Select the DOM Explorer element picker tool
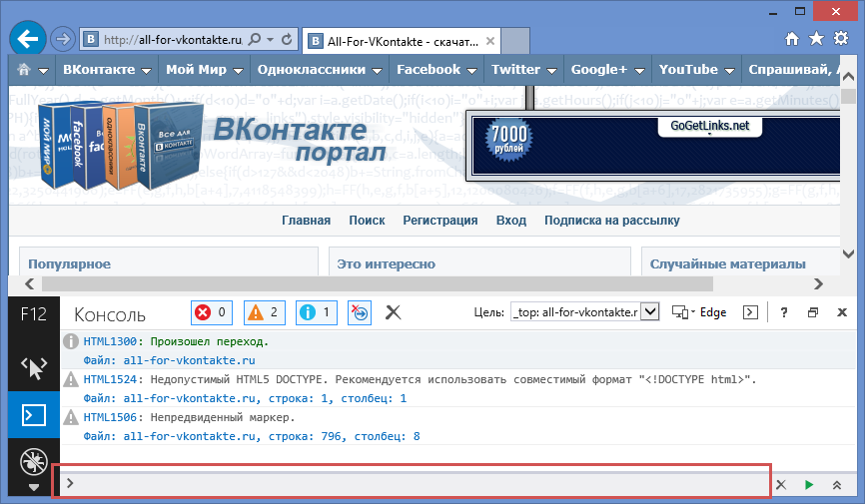Image resolution: width=865 pixels, height=504 pixels. pos(34,368)
